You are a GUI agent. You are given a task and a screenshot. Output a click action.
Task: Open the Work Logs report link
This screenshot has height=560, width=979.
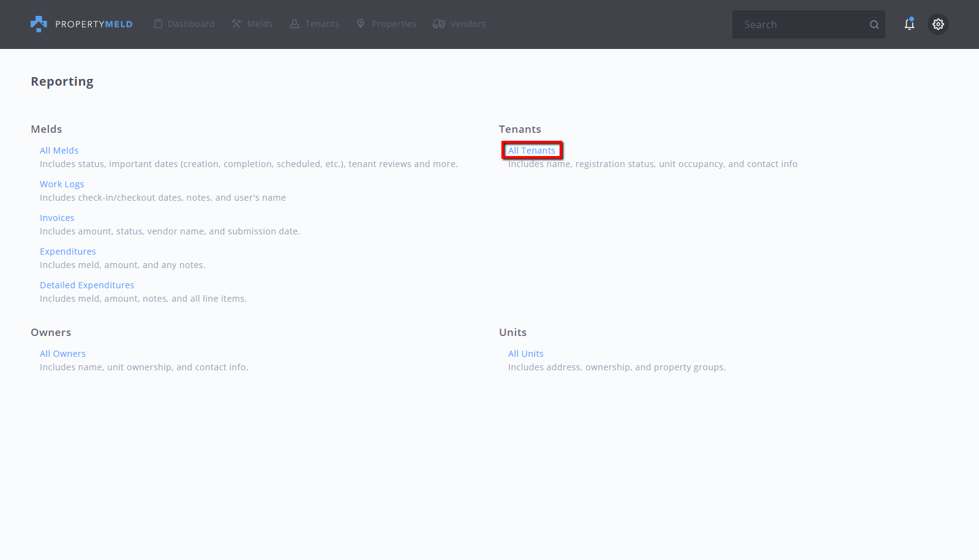[x=62, y=184]
